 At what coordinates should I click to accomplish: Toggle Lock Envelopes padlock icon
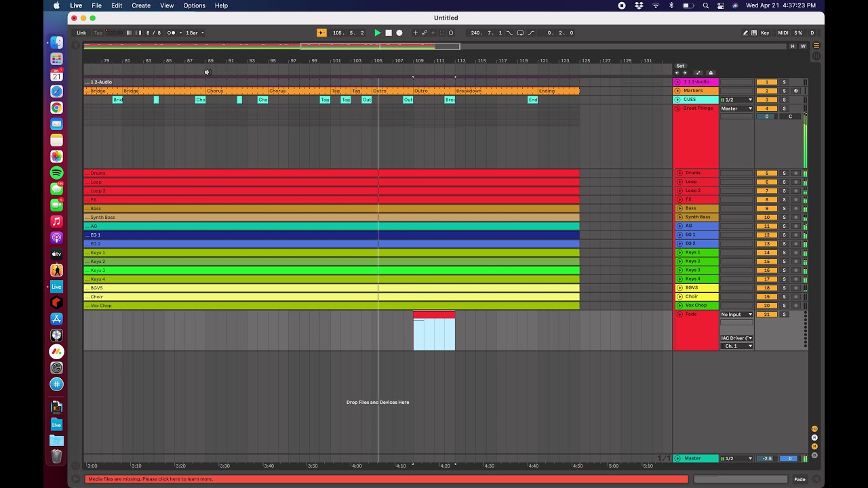[711, 73]
